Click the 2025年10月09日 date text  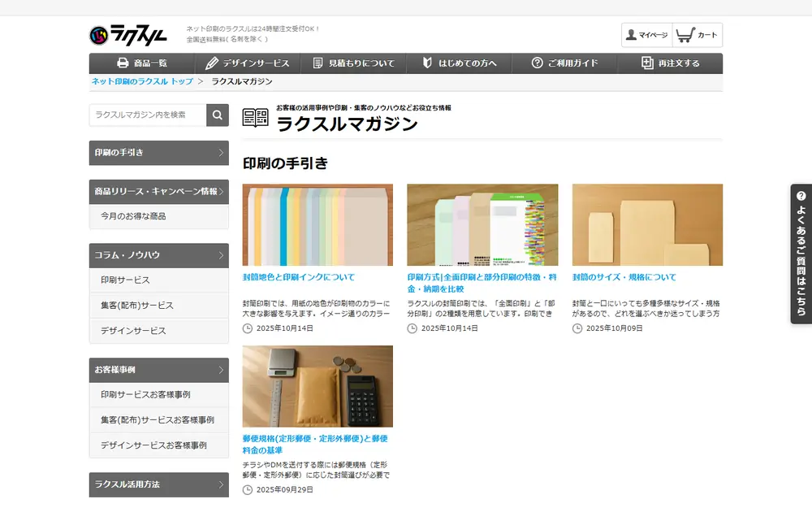614,328
